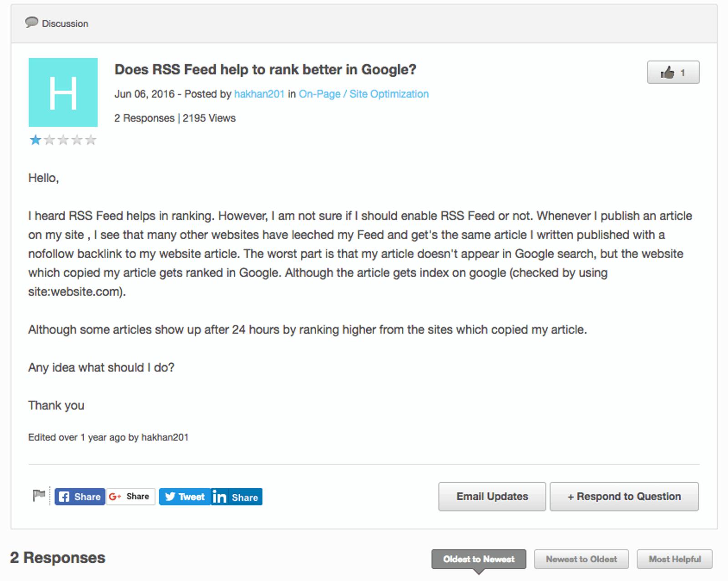Select the Oldest to Newest sort option
The width and height of the screenshot is (728, 581).
478,559
